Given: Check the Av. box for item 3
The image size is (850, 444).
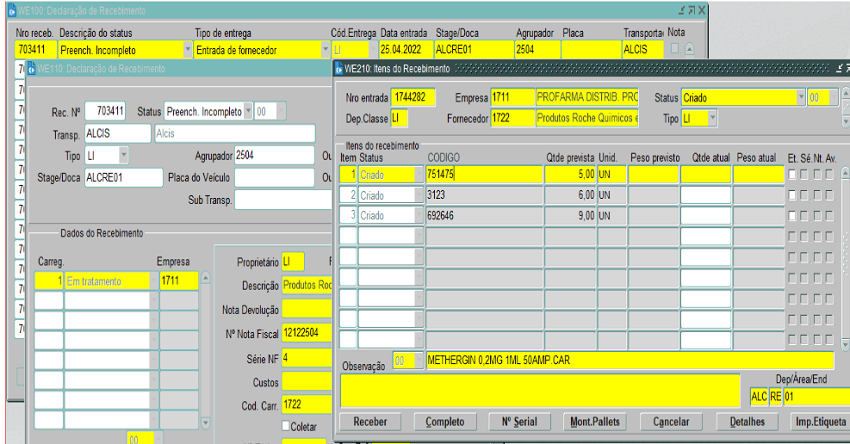Looking at the screenshot, I should [830, 215].
